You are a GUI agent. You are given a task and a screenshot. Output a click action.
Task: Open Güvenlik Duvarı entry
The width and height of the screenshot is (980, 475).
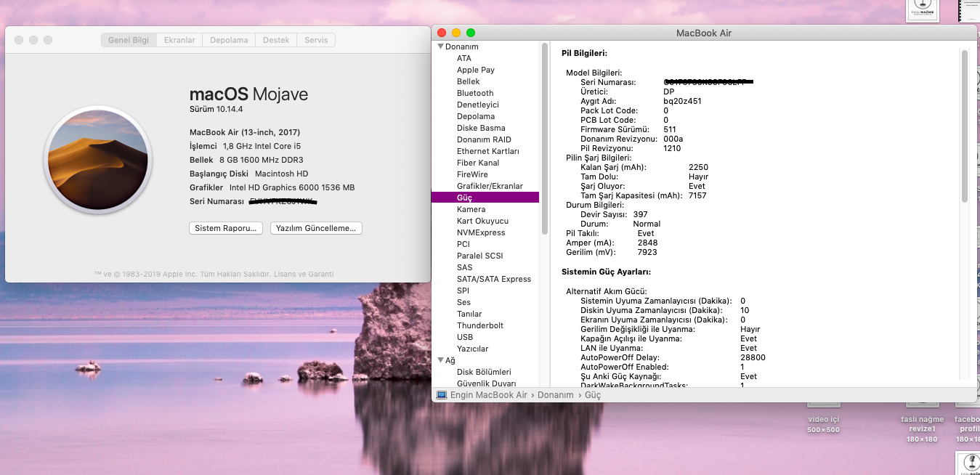[486, 383]
